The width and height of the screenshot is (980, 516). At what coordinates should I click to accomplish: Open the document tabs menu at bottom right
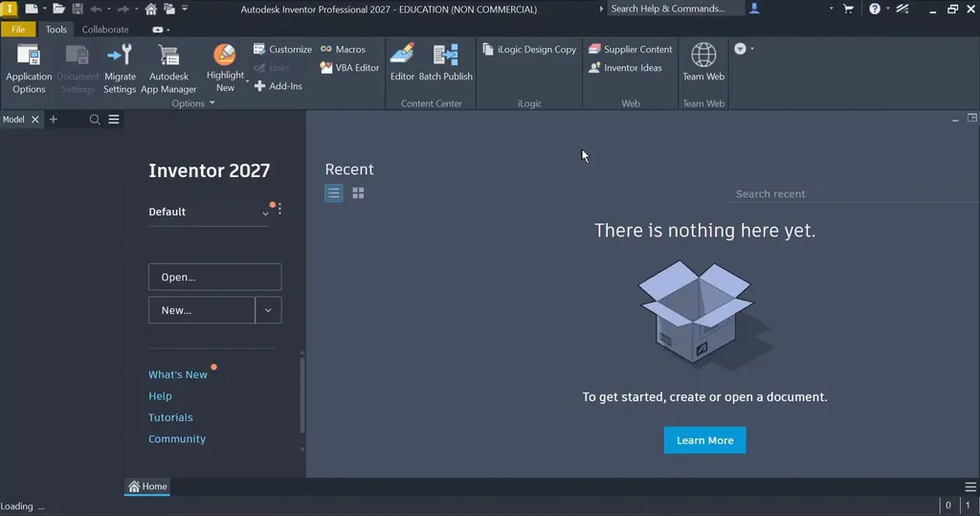tap(970, 486)
